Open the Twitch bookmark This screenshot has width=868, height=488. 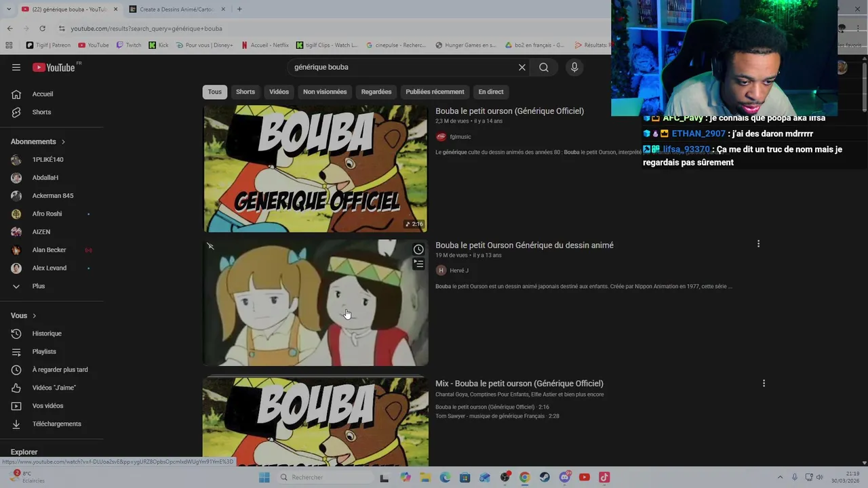coord(129,45)
